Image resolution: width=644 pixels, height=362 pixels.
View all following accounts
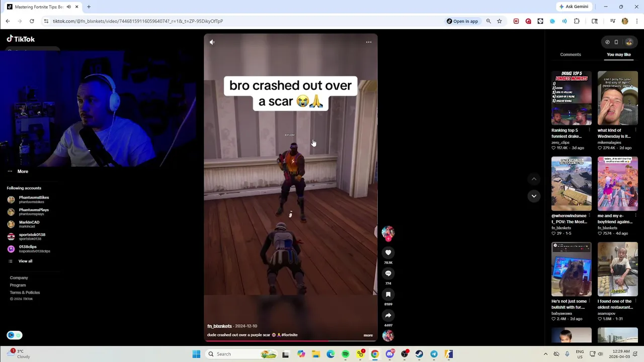(21, 261)
